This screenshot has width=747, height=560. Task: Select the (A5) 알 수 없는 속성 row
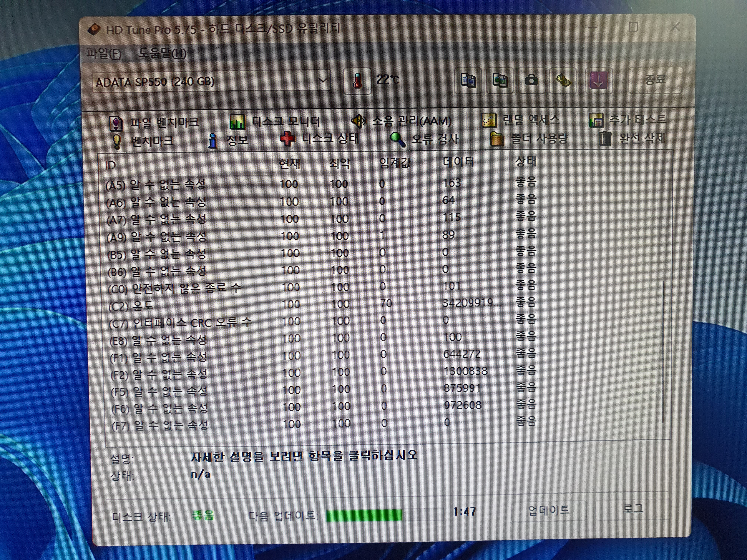click(x=321, y=184)
